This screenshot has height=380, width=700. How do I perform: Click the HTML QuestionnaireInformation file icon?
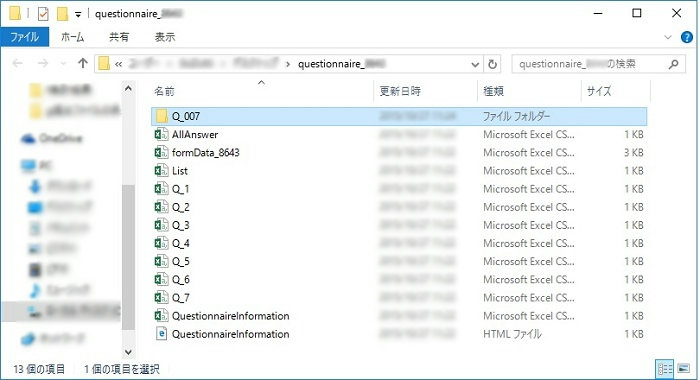161,334
